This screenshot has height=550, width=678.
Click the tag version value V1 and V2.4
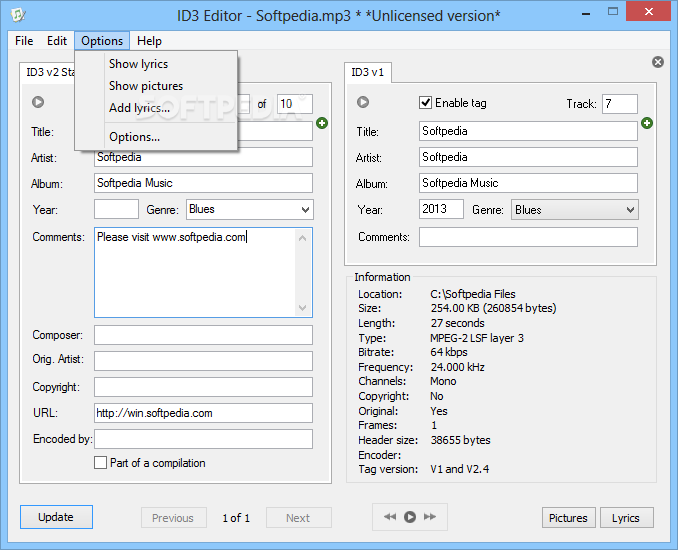click(460, 469)
